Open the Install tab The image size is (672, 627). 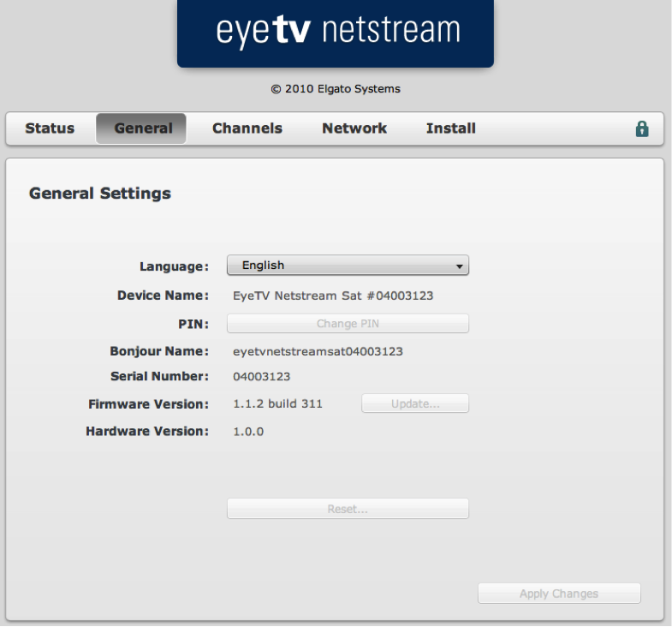tap(451, 128)
